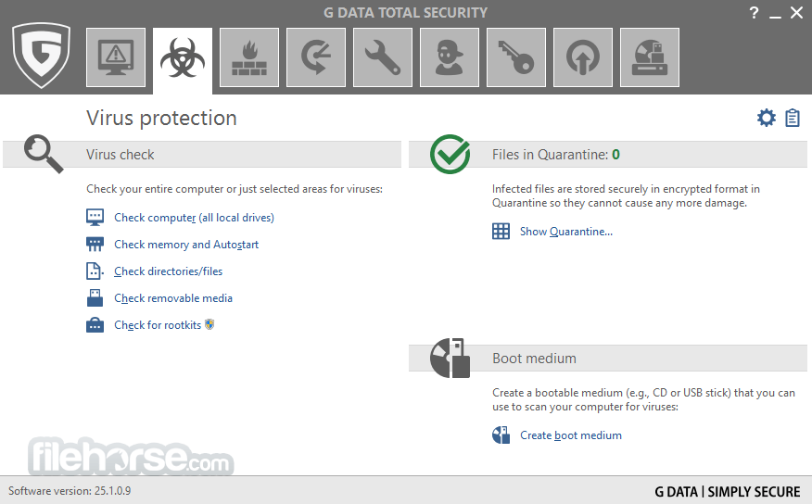The height and width of the screenshot is (504, 812).
Task: Click memory chip icon beside Check memory
Action: pos(95,245)
